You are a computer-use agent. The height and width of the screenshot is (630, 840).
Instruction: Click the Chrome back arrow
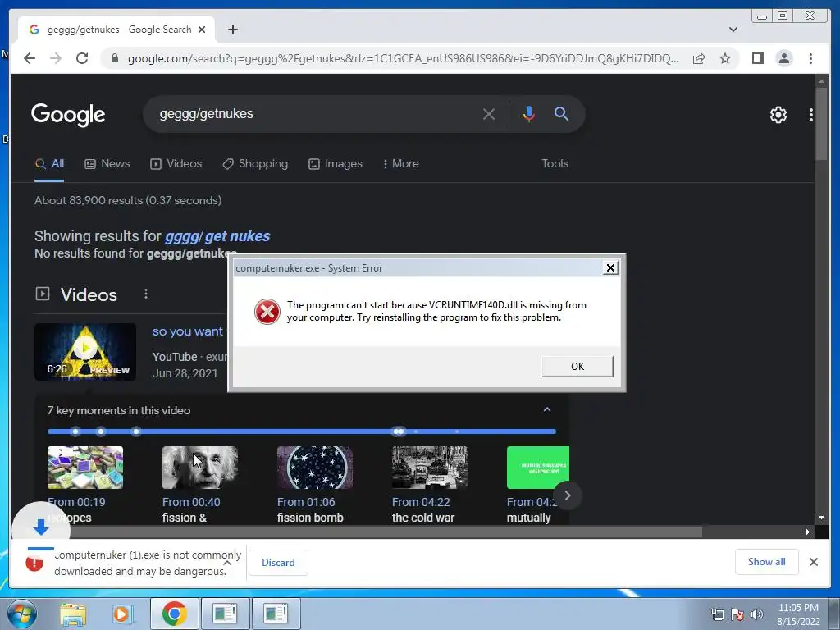30,58
